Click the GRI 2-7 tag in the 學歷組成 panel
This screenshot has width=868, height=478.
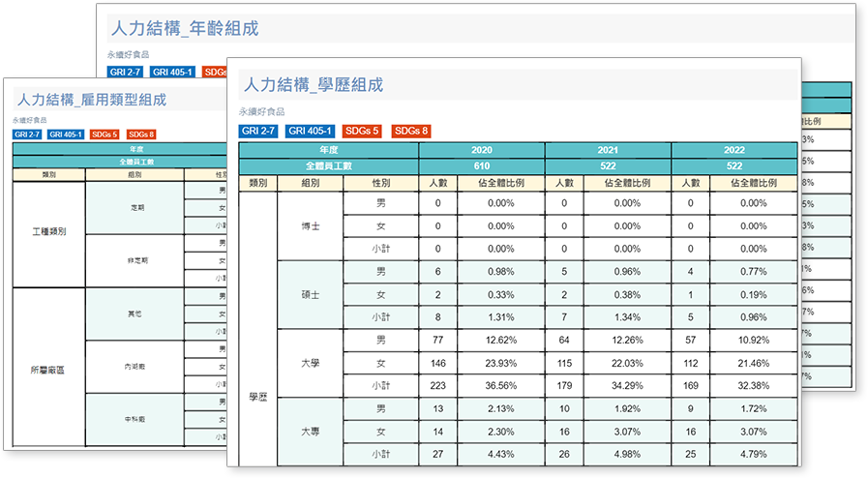(258, 131)
